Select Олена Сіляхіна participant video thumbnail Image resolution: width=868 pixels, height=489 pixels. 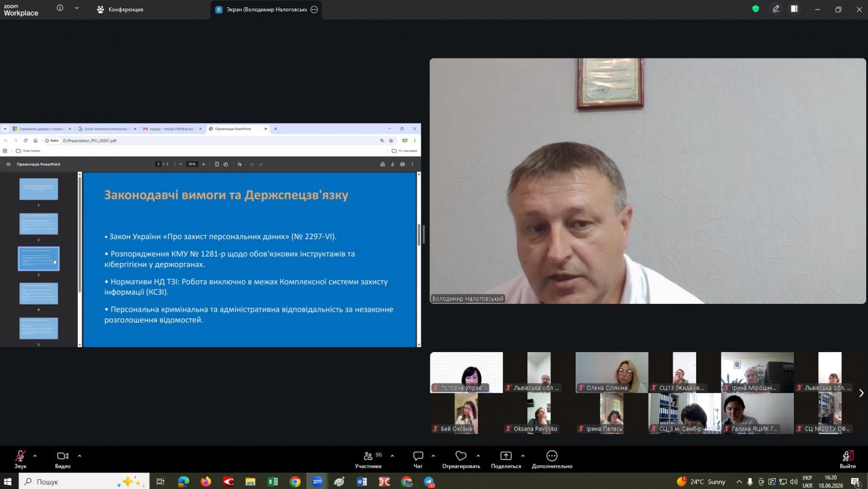(612, 372)
